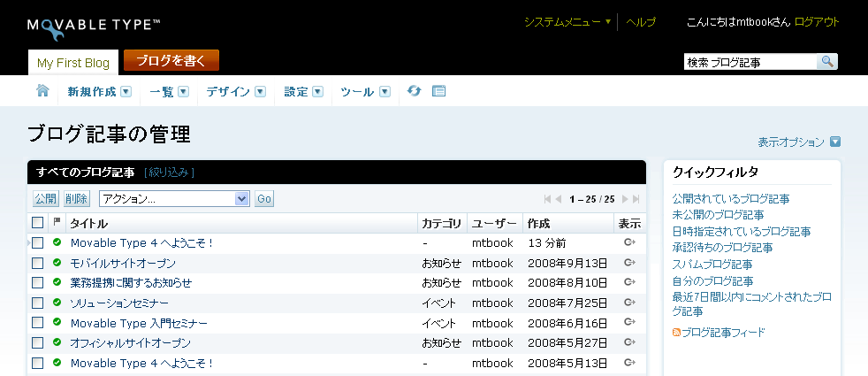
Task: Expand the 新規作成 menu arrow
Action: click(126, 92)
